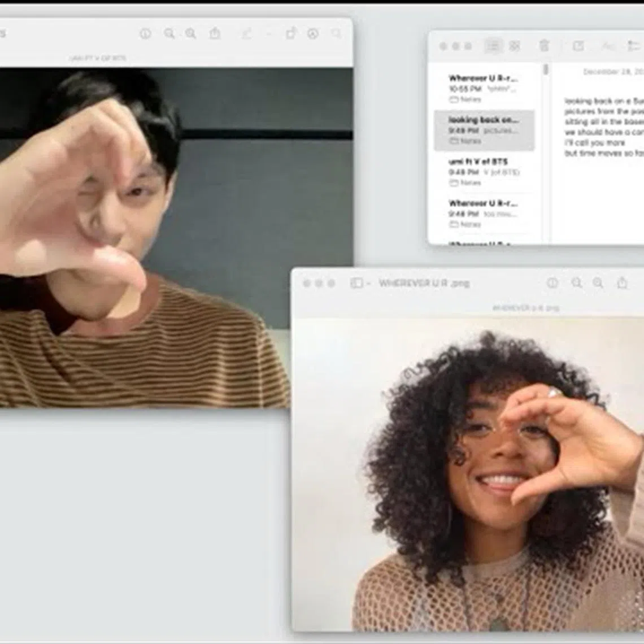
Task: Switch Notes to list view
Action: click(x=493, y=46)
